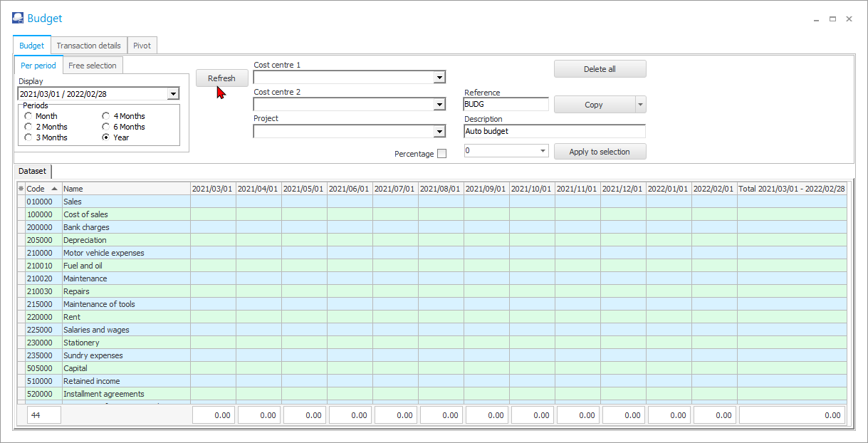This screenshot has height=443, width=868.
Task: Open the Pivot tab
Action: pos(142,46)
